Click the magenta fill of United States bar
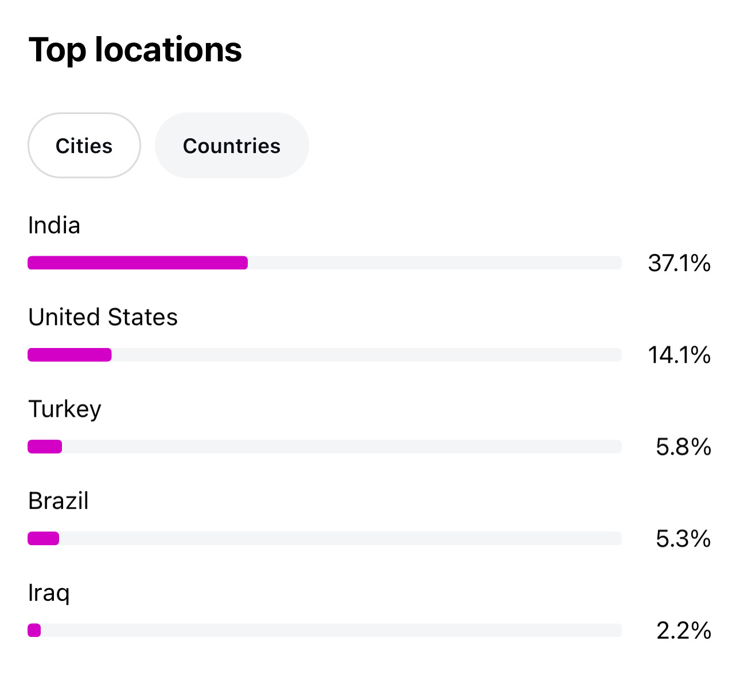740x700 pixels. pyautogui.click(x=69, y=355)
